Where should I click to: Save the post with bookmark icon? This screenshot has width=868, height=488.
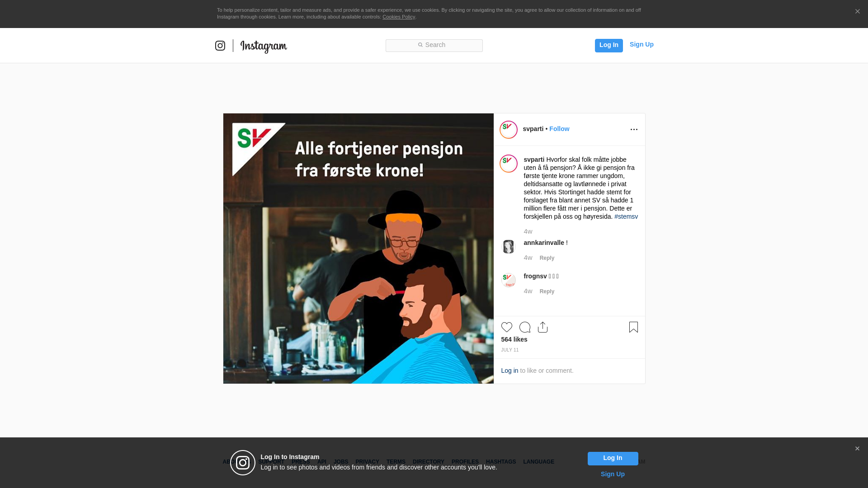click(633, 327)
